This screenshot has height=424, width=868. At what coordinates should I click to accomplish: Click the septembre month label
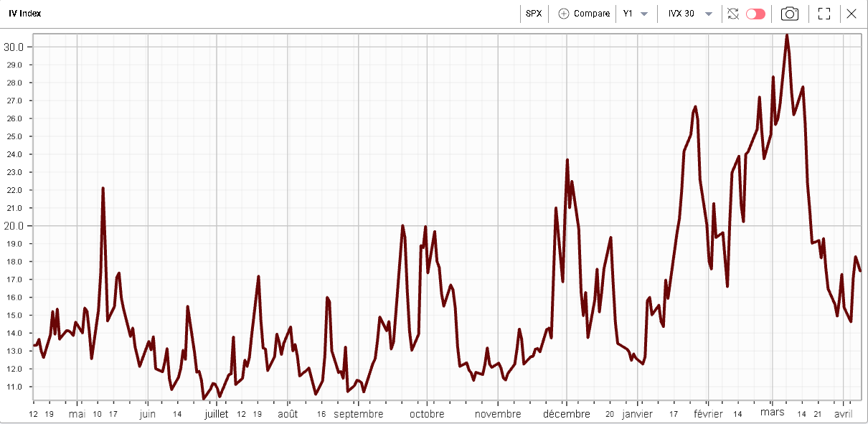[x=358, y=414]
